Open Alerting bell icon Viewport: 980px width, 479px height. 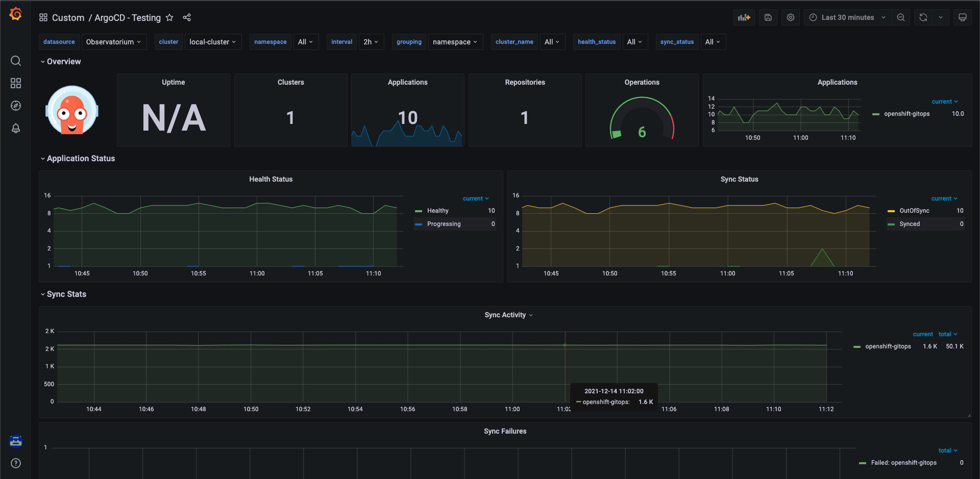tap(16, 128)
